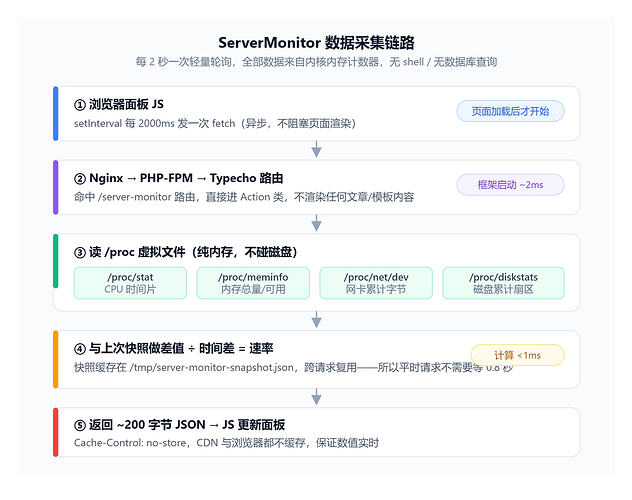Click the "页面加载后才开始" badge
Image resolution: width=632 pixels, height=500 pixels.
click(x=510, y=111)
